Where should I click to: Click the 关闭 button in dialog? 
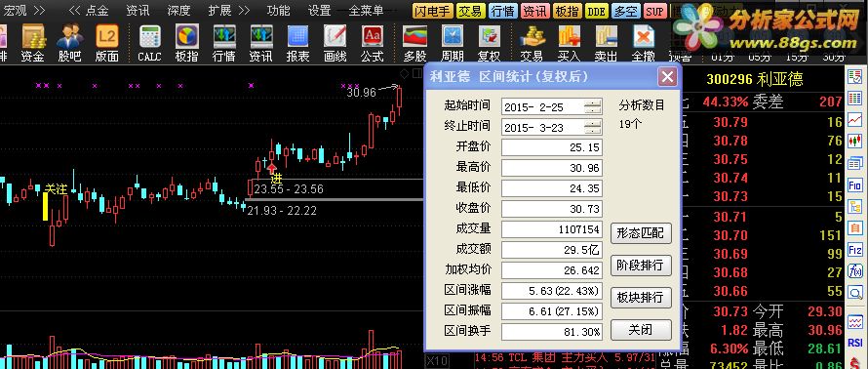(641, 330)
